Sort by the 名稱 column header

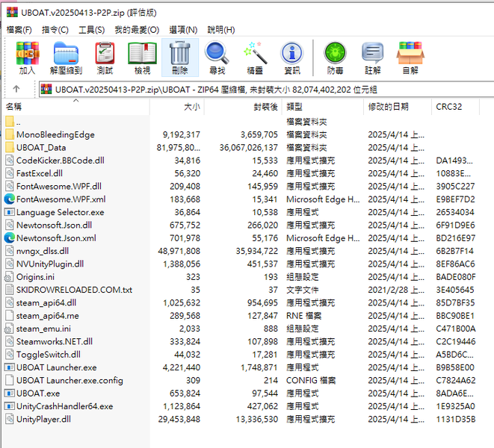point(75,107)
